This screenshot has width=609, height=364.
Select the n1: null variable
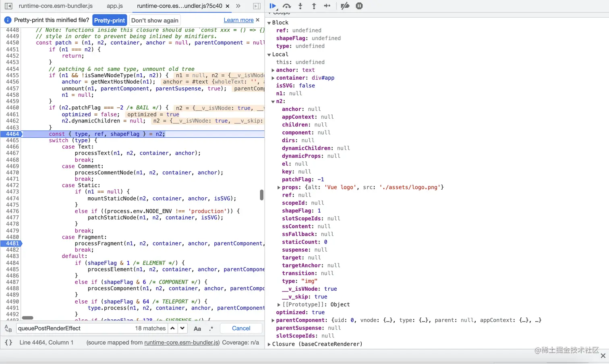coord(289,93)
